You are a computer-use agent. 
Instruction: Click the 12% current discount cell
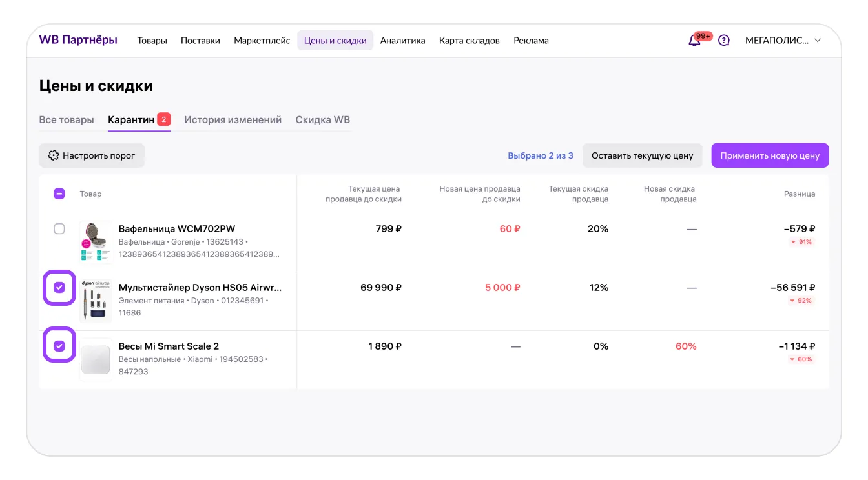pyautogui.click(x=599, y=288)
